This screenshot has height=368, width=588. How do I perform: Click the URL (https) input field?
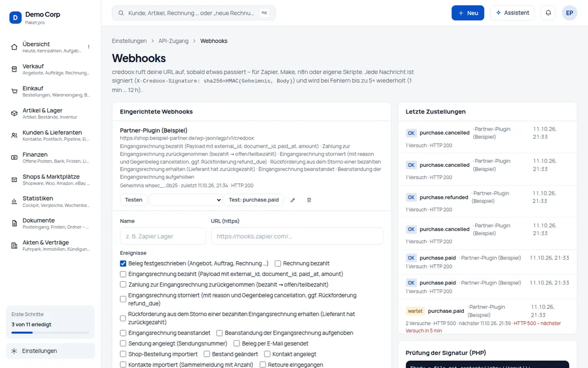click(x=297, y=236)
